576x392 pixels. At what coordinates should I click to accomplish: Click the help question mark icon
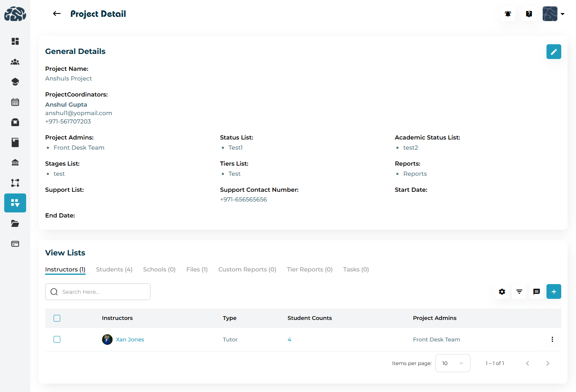[x=529, y=14]
